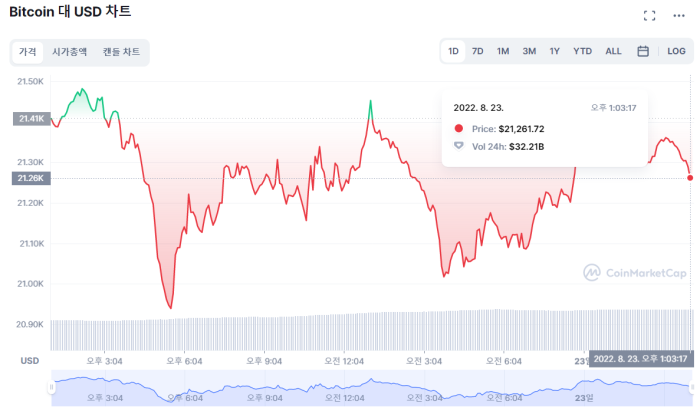The height and width of the screenshot is (414, 700).
Task: Select the 1Y time range
Action: pyautogui.click(x=554, y=51)
